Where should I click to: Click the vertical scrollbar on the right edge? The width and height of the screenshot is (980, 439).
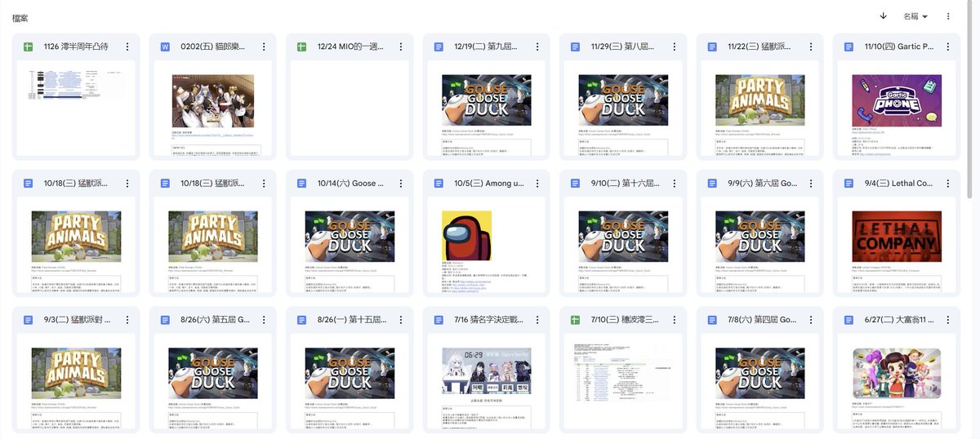point(971,98)
